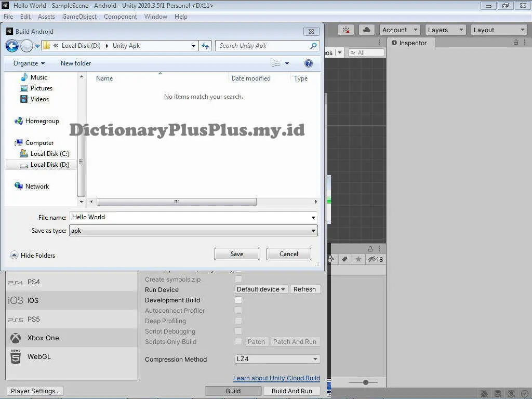Click the Inspector lock icon

pos(516,43)
